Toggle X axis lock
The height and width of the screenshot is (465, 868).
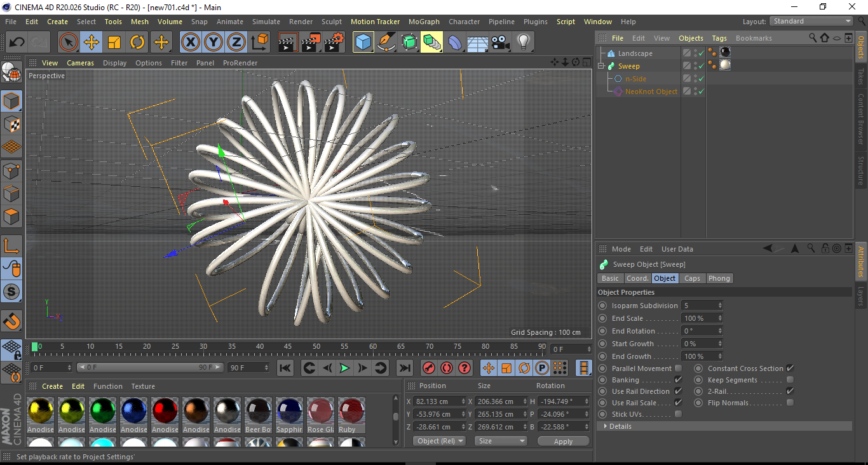pyautogui.click(x=190, y=43)
